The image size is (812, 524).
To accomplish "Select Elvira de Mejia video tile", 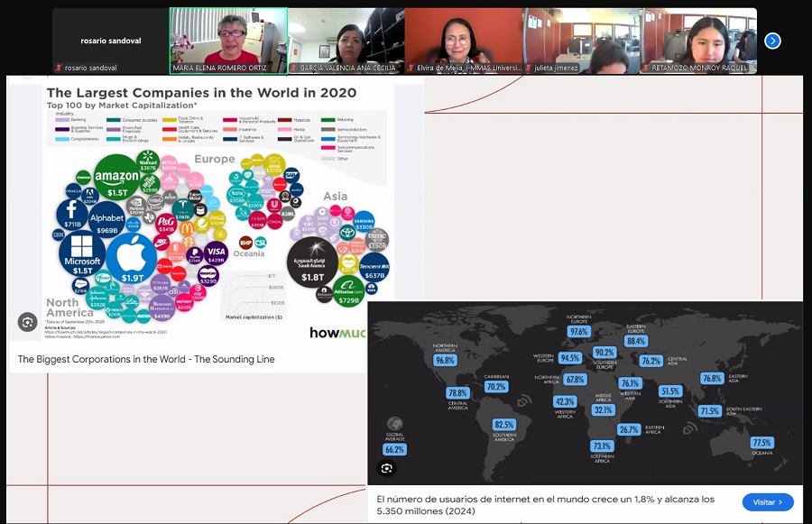I will click(x=463, y=38).
